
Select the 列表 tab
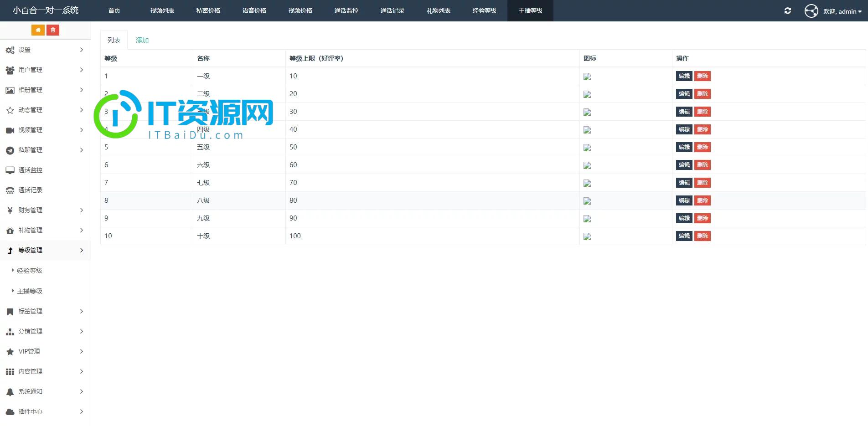[x=114, y=40]
